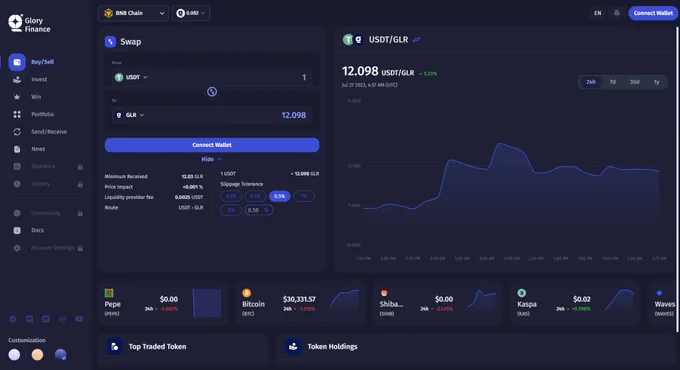Screen dimensions: 680x370
Task: Switch chart to 1y range
Action: (657, 82)
